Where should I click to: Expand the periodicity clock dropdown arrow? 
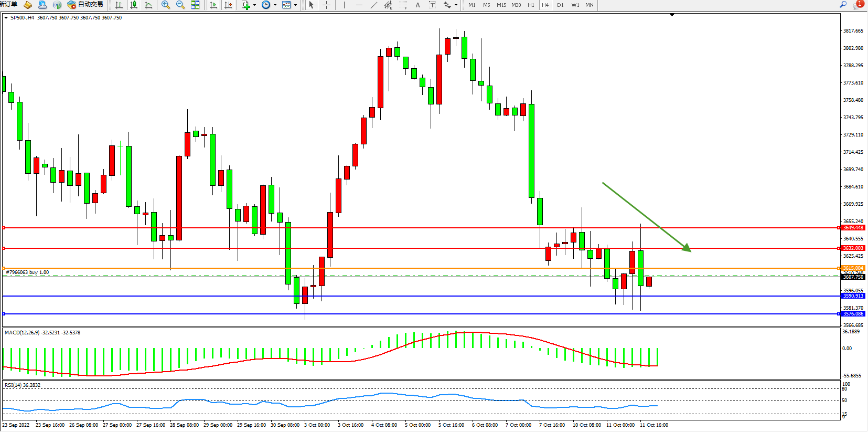(275, 5)
